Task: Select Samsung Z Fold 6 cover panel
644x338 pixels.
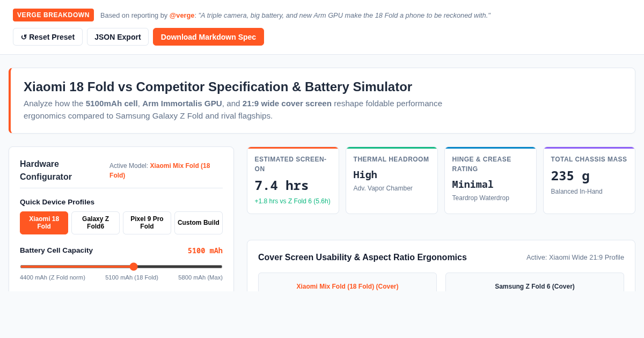Action: [x=535, y=282]
